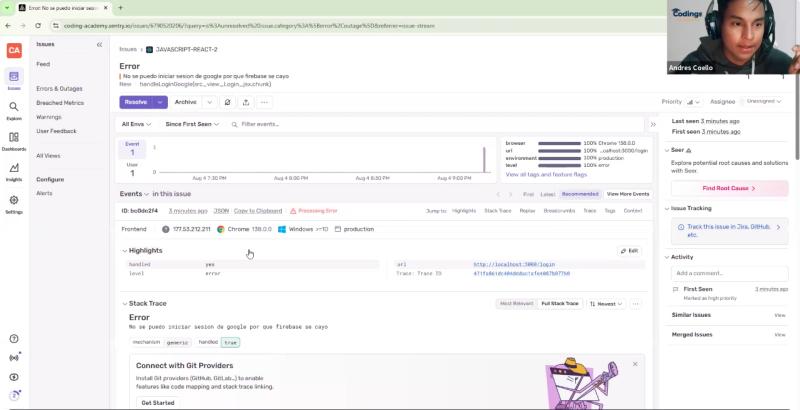Click Find Root Cause button
The height and width of the screenshot is (410, 800).
[729, 188]
